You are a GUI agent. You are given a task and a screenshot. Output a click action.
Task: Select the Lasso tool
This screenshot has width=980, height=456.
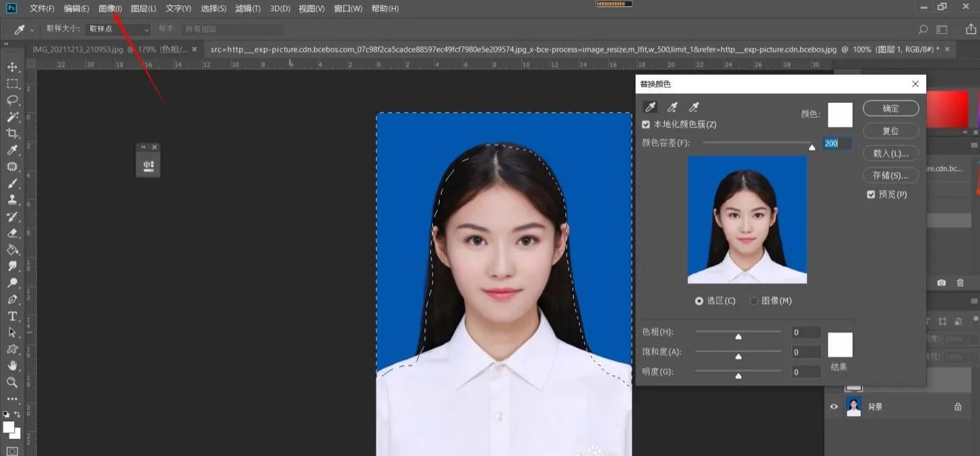[12, 100]
